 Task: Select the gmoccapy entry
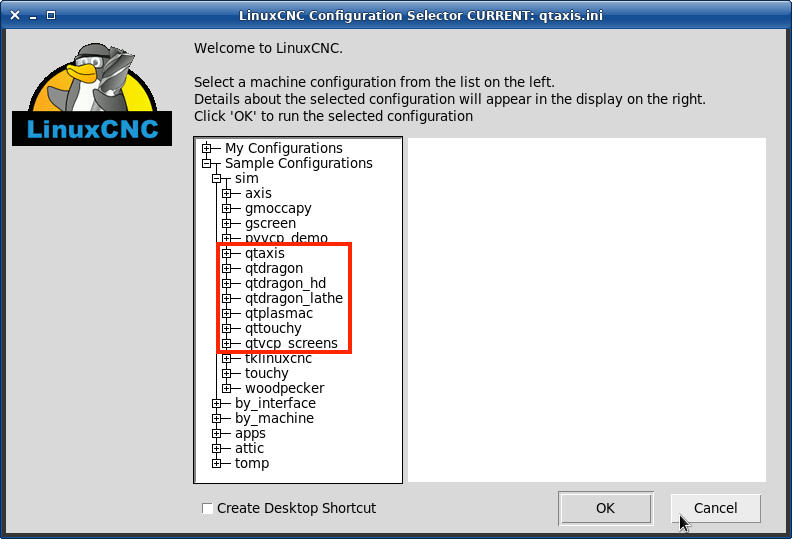coord(278,208)
